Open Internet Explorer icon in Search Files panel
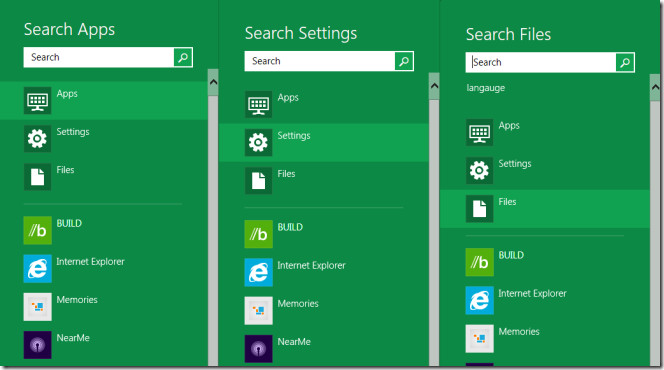664x370 pixels. (479, 300)
